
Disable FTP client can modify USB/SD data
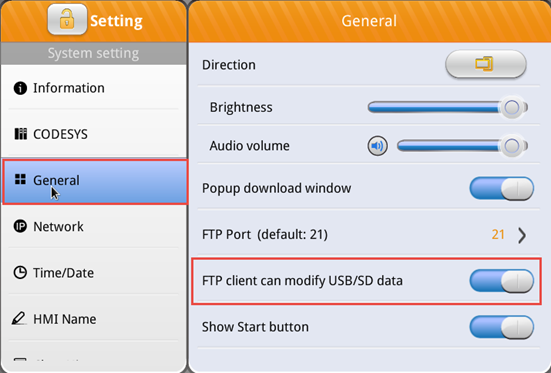pos(501,281)
